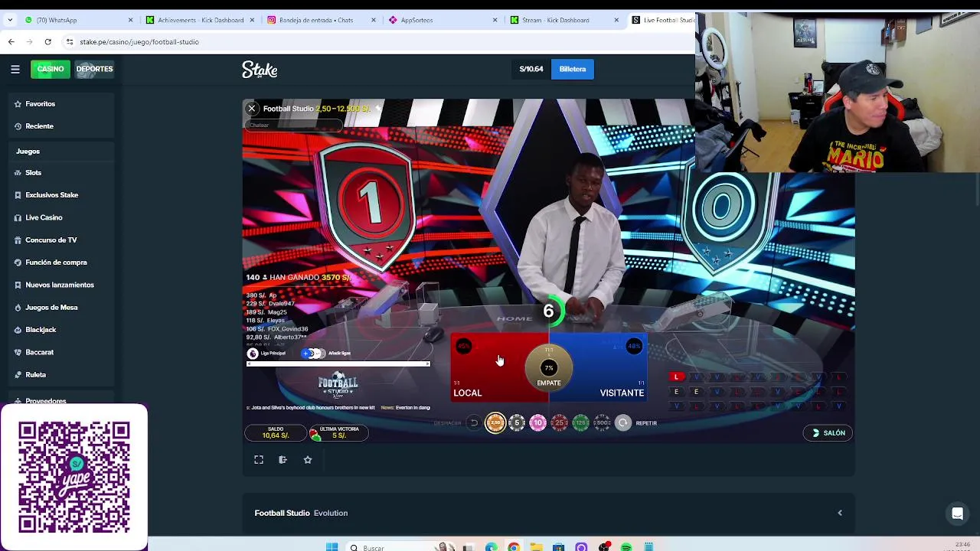Collapse the Football Studio info panel
This screenshot has height=551, width=980.
point(840,513)
